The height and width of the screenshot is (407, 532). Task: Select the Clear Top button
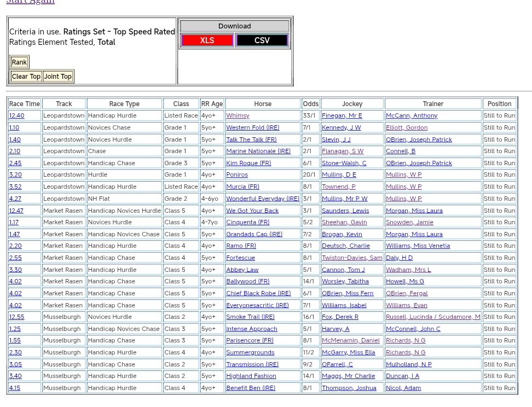coord(26,77)
